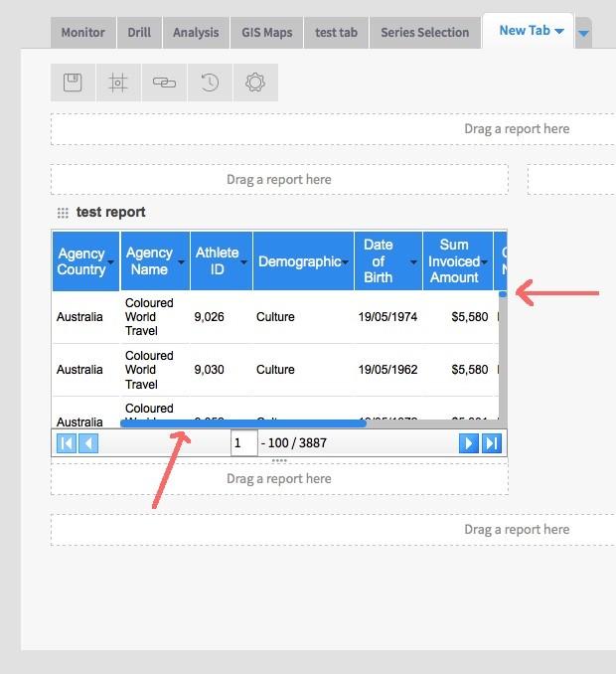616x674 pixels.
Task: Expand the extra tabs dropdown arrow
Action: pyautogui.click(x=583, y=33)
